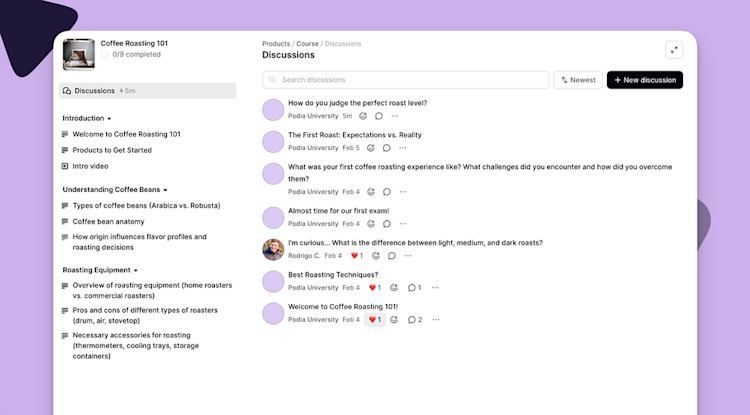Open the Newest sort dropdown

click(578, 80)
